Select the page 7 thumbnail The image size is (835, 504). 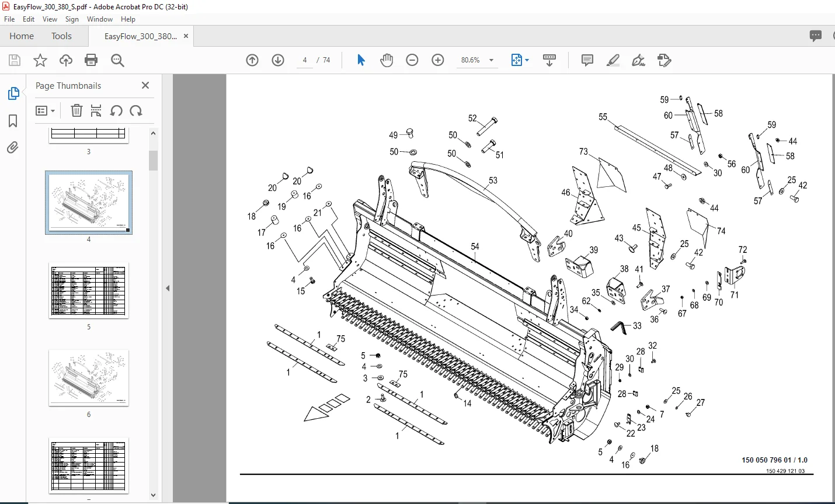[89, 465]
